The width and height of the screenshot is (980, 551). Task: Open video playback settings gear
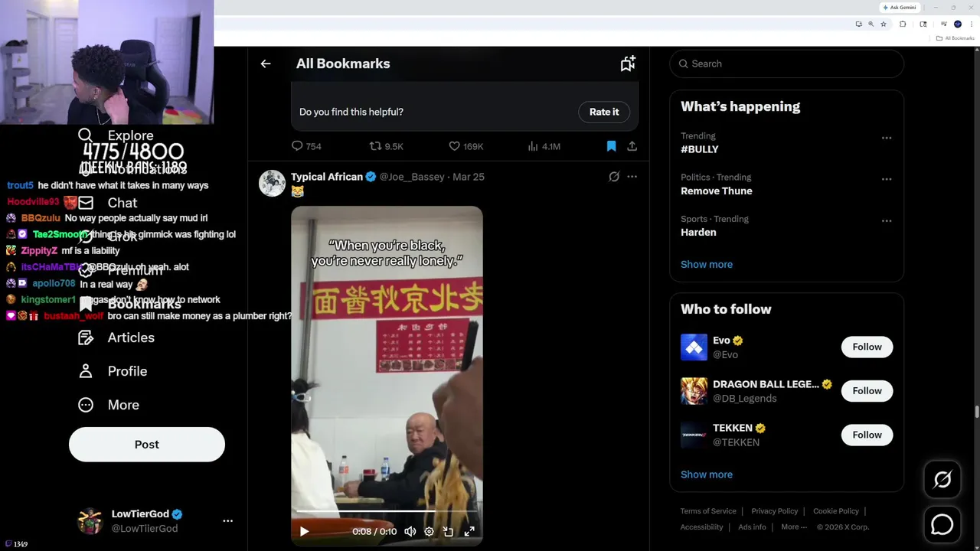pos(429,531)
